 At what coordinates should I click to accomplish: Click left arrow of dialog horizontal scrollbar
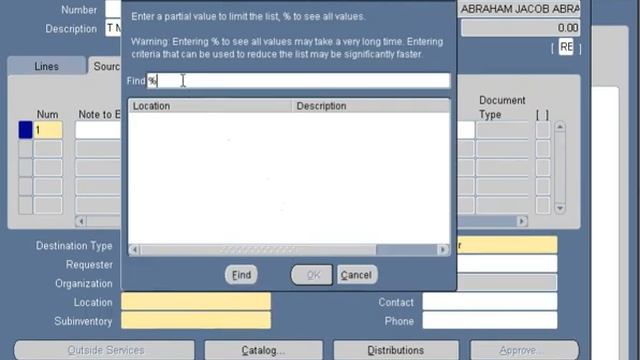tap(134, 249)
